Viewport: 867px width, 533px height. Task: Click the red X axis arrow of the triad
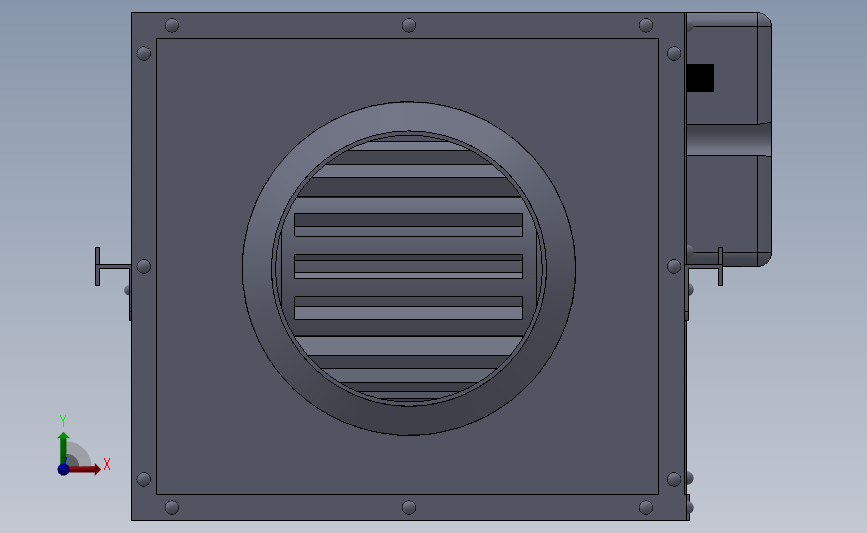click(85, 469)
